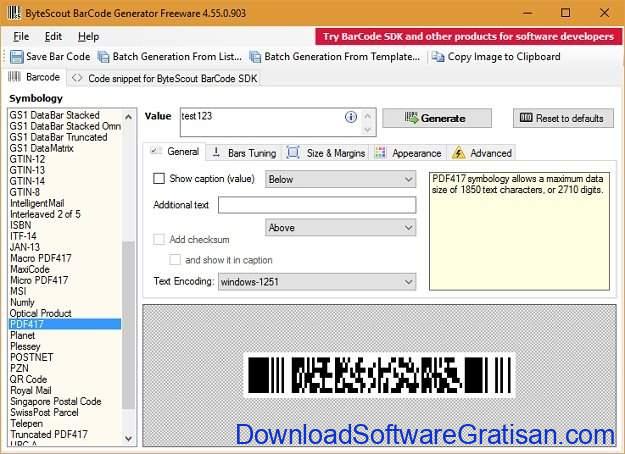Viewport: 625px width, 454px height.
Task: Select Interleaved 2 of 5 symbology
Action: click(x=45, y=214)
